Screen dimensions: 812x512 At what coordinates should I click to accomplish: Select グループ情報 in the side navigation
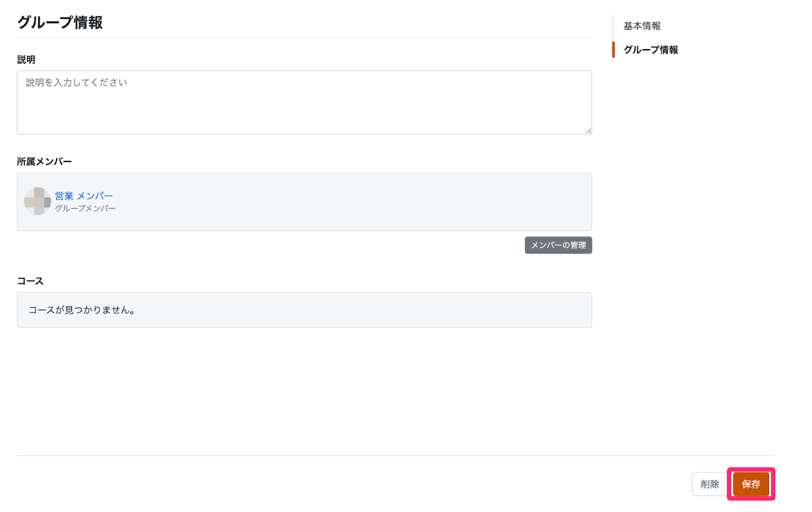[x=651, y=50]
